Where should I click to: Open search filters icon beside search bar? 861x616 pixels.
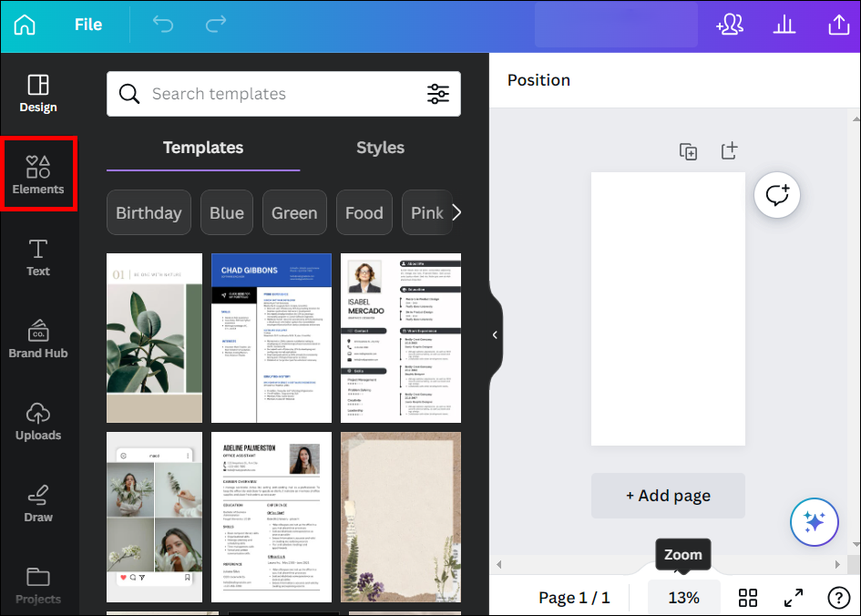(x=438, y=94)
